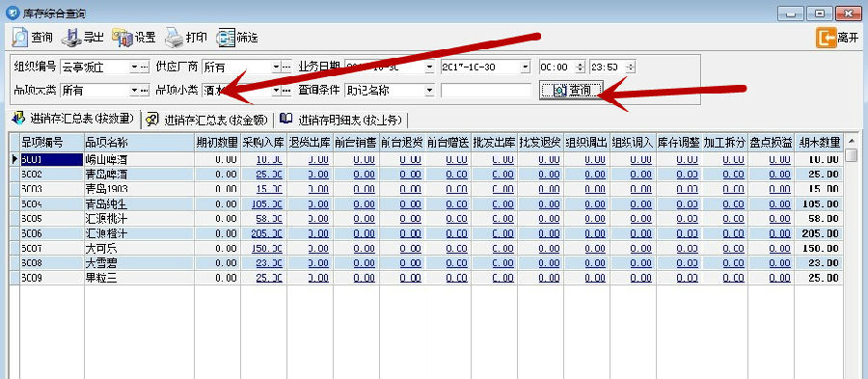Select the 大可乐 row name cell
This screenshot has width=868, height=379.
(x=139, y=249)
